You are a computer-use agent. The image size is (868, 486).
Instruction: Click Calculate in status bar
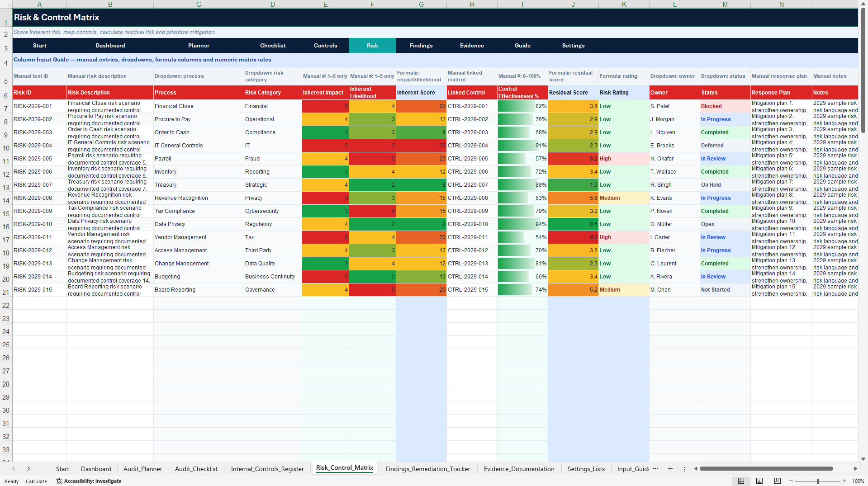click(36, 481)
